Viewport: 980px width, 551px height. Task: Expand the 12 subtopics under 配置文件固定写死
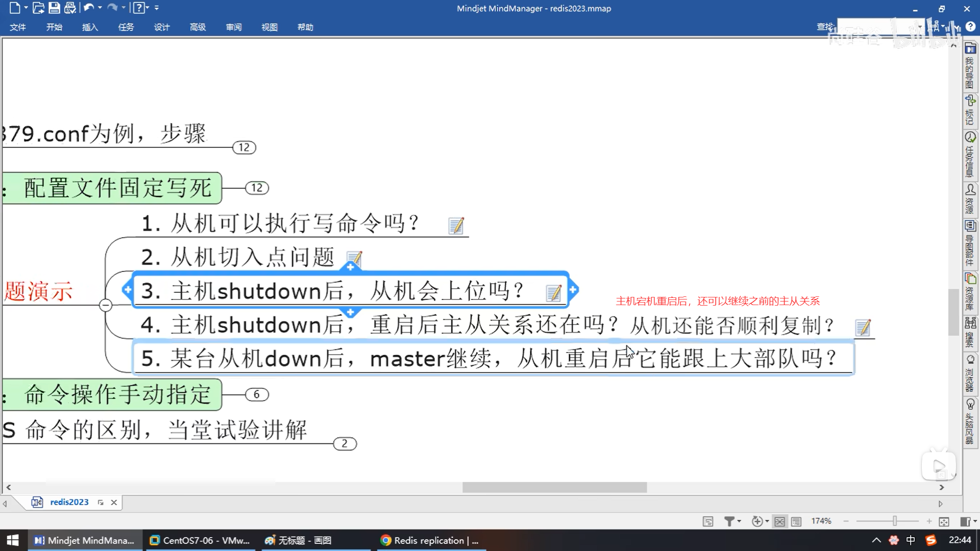[x=257, y=188]
